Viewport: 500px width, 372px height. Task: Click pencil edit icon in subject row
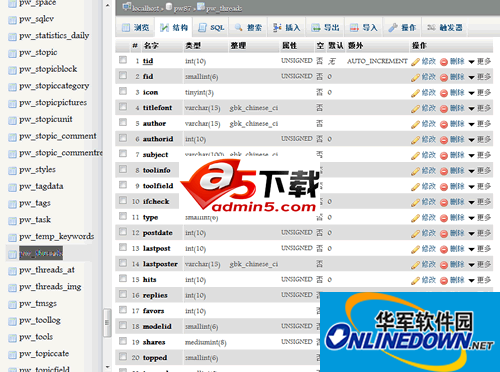(415, 156)
